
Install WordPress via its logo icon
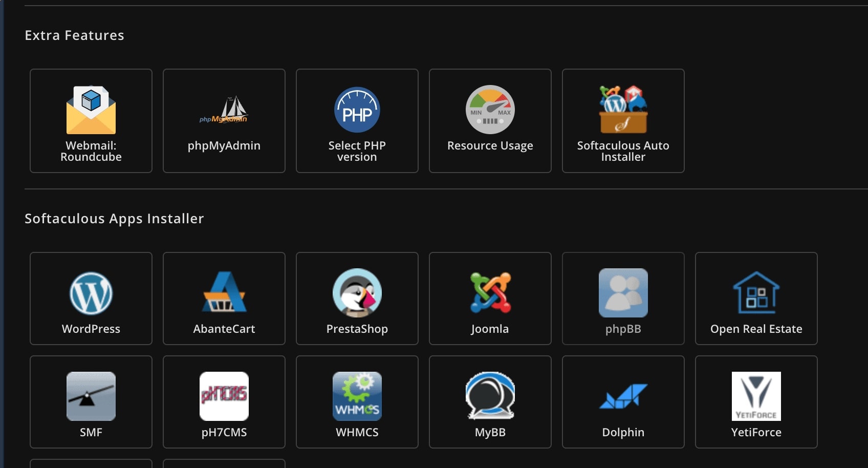pos(91,293)
